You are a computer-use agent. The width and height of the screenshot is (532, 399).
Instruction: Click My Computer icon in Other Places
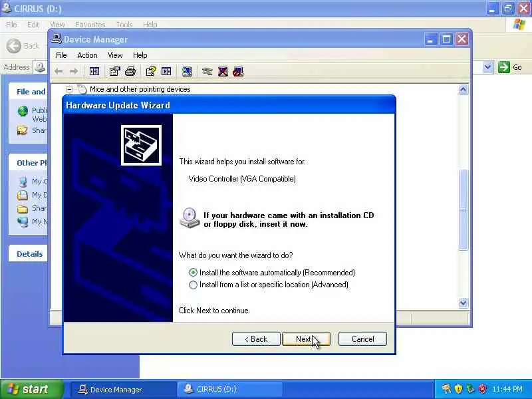point(23,182)
